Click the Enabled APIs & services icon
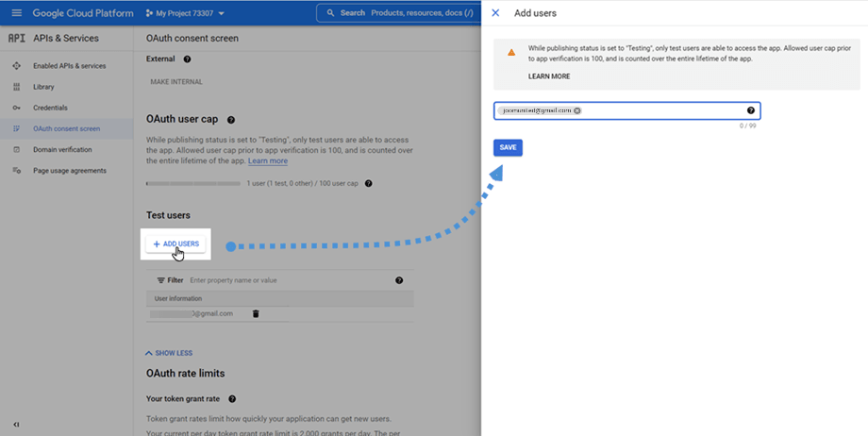 click(17, 66)
